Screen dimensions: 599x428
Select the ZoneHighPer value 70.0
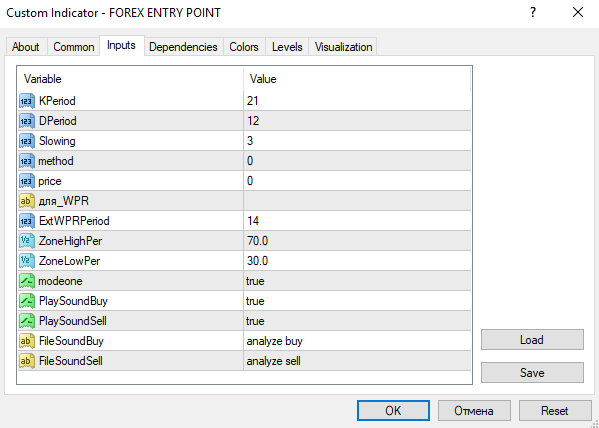pyautogui.click(x=357, y=241)
